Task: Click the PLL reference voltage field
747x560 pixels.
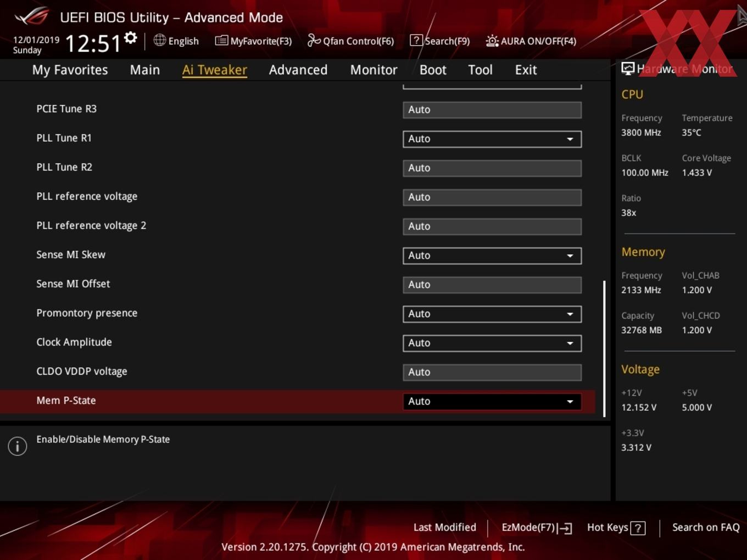Action: click(x=492, y=197)
